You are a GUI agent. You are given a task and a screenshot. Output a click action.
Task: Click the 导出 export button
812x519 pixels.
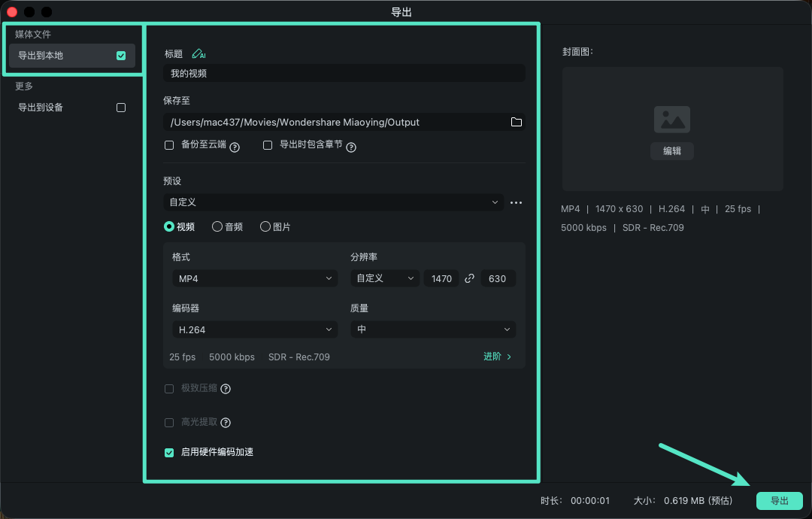click(x=780, y=501)
